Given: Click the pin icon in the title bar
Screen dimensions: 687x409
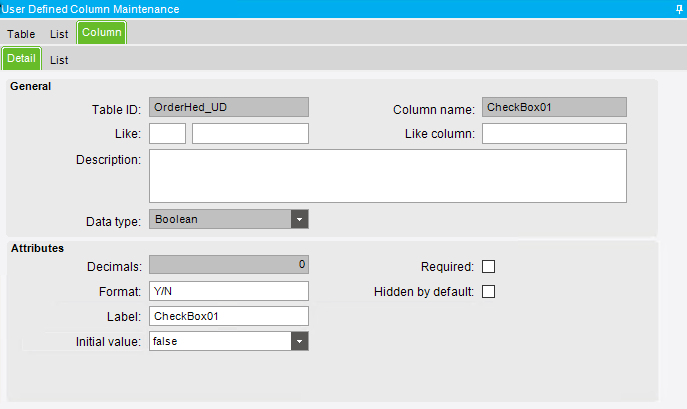Looking at the screenshot, I should coord(679,9).
